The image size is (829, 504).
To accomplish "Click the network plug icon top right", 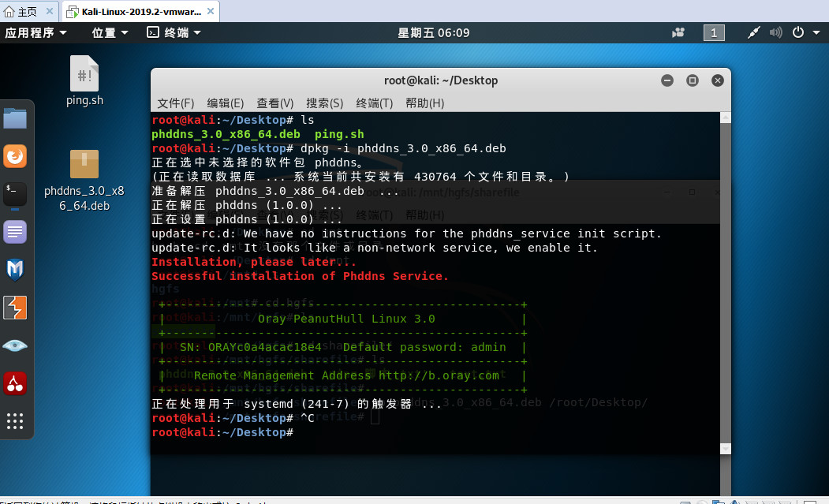I will click(753, 32).
